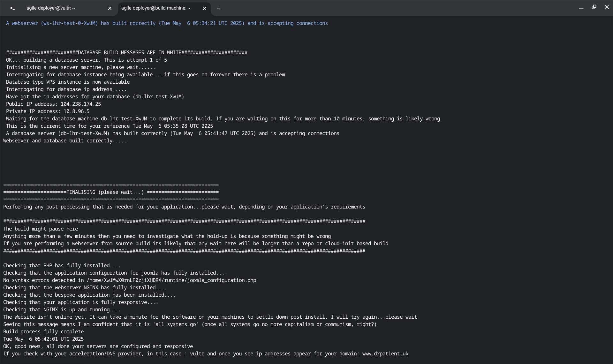
Task: Open a new terminal tab with plus
Action: coord(219,8)
